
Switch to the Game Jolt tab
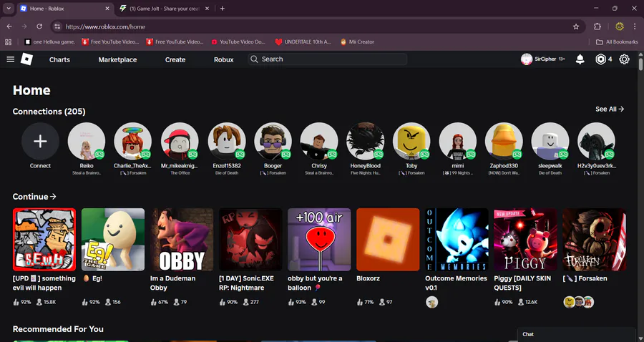pyautogui.click(x=165, y=8)
